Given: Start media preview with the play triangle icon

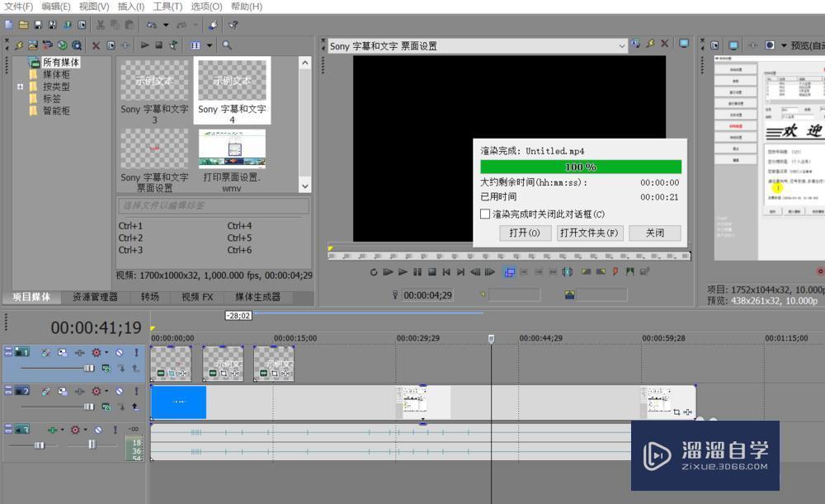Looking at the screenshot, I should [144, 45].
